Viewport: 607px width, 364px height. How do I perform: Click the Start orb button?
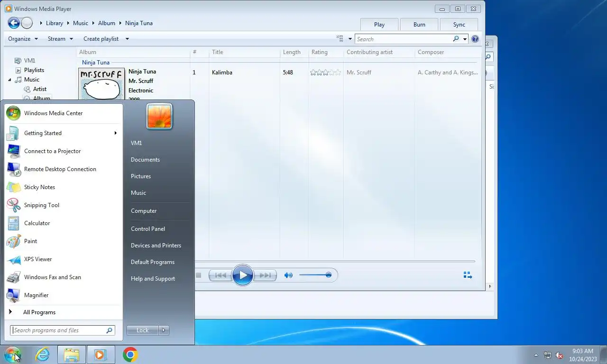click(13, 355)
